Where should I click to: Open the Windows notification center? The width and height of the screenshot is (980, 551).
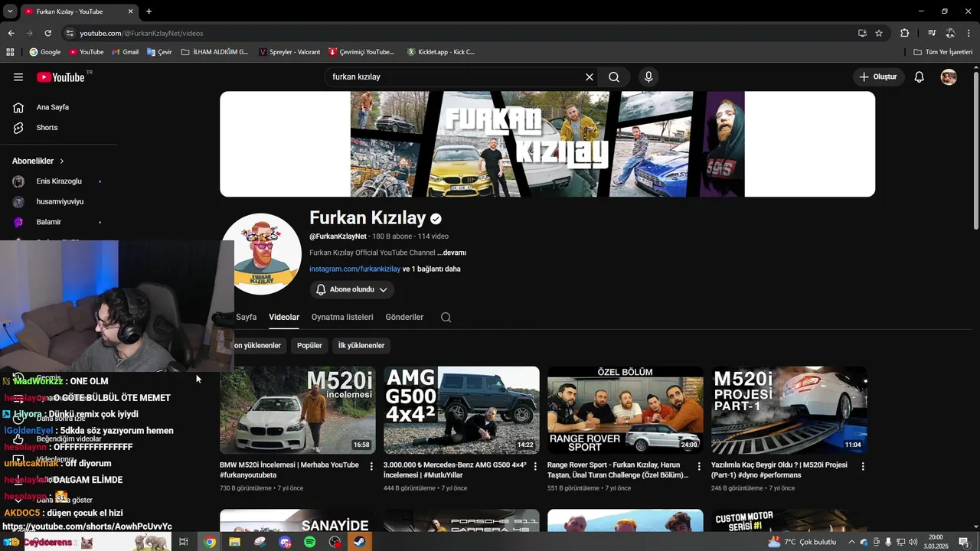pyautogui.click(x=964, y=542)
